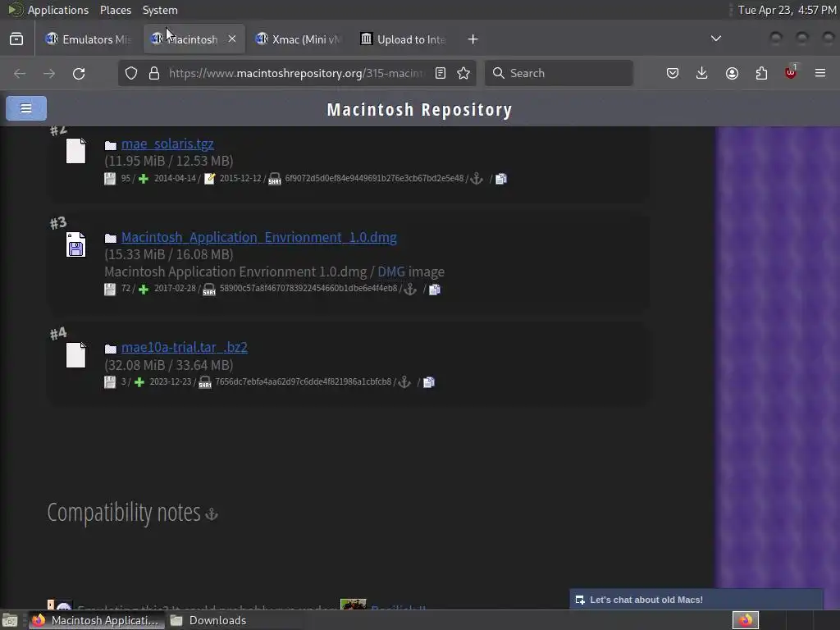840x630 pixels.
Task: Go forward one page
Action: pos(49,73)
